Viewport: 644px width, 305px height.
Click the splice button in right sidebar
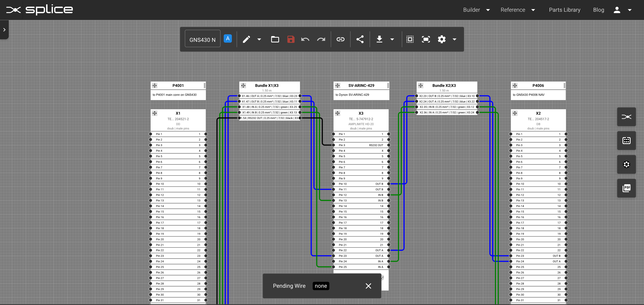[x=626, y=117]
